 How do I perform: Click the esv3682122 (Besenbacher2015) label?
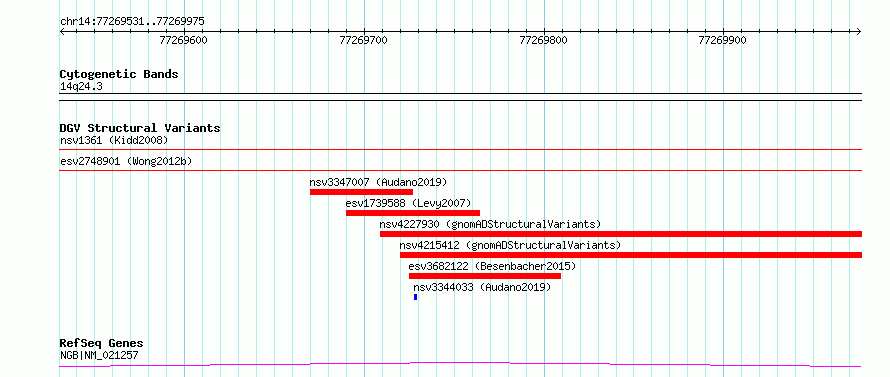pos(492,266)
